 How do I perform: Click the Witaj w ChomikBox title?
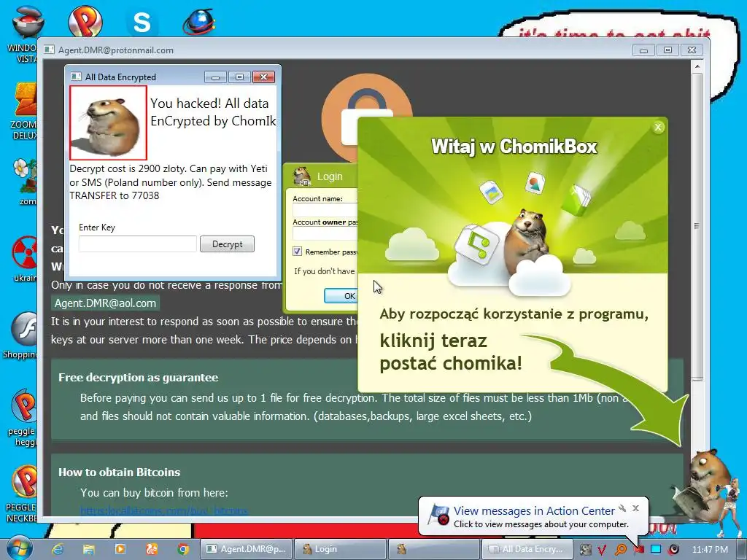click(x=514, y=146)
